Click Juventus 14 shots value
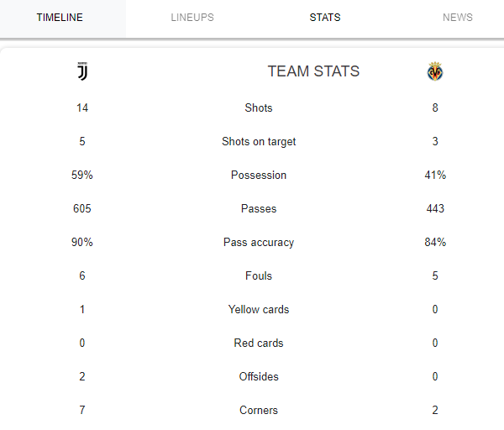This screenshot has width=504, height=430. 82,107
